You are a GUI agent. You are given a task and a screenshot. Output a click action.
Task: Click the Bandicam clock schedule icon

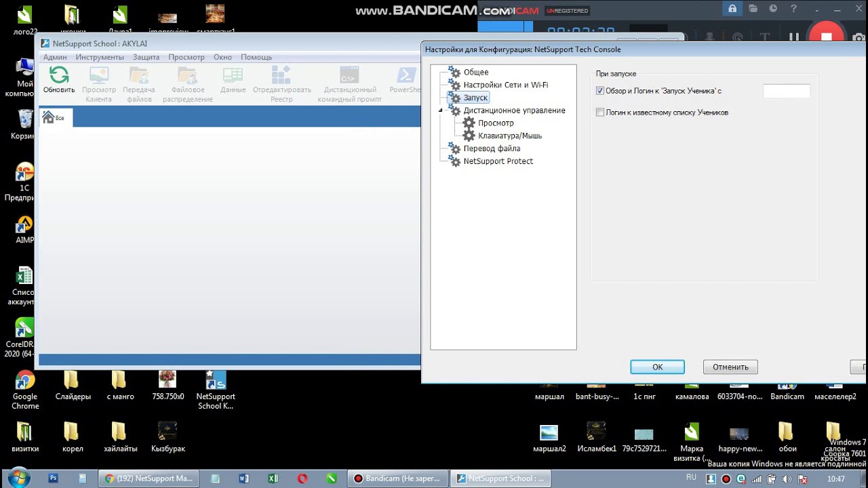coord(773,9)
